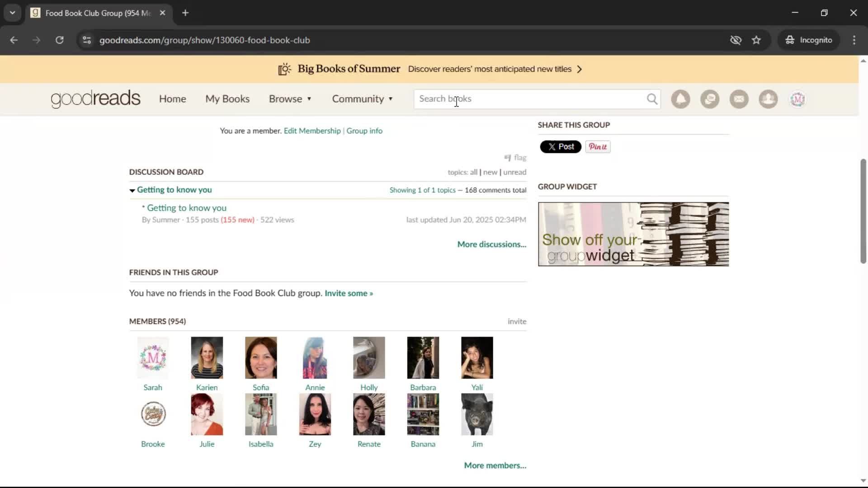This screenshot has height=488, width=868.
Task: Open Sarah's member profile picture
Action: pos(153,357)
